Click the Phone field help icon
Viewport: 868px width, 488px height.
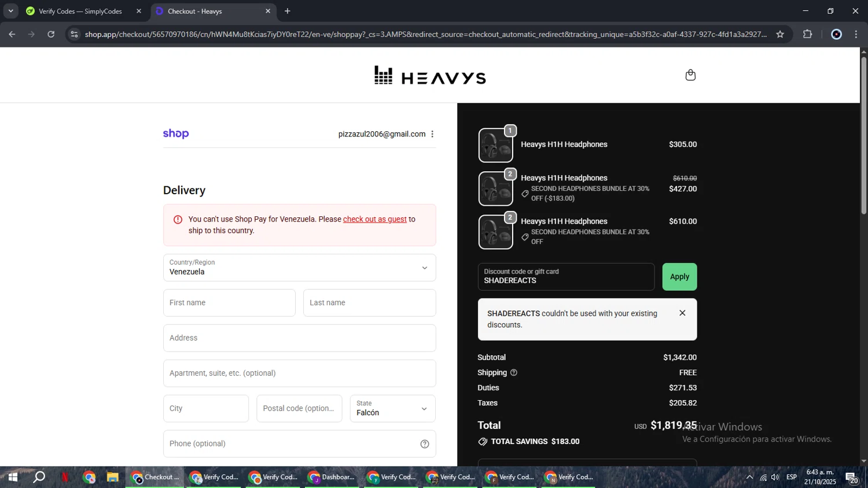(425, 444)
